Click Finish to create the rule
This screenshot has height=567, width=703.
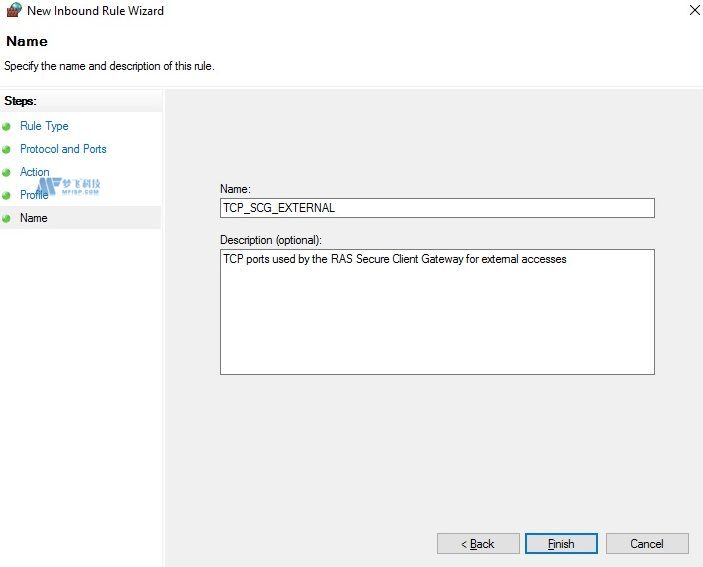(561, 544)
